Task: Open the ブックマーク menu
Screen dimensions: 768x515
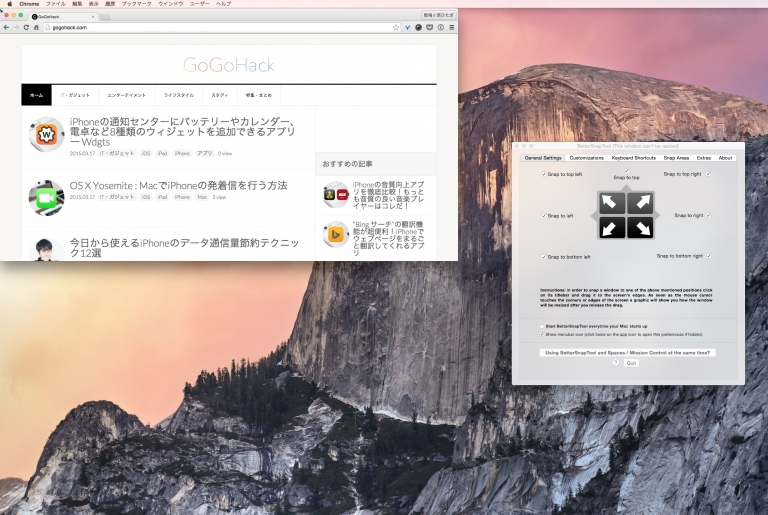Action: coord(137,3)
